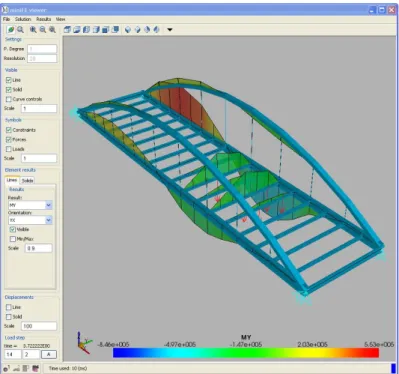399x374 pixels.
Task: Switch to the Solids tab
Action: [27, 180]
